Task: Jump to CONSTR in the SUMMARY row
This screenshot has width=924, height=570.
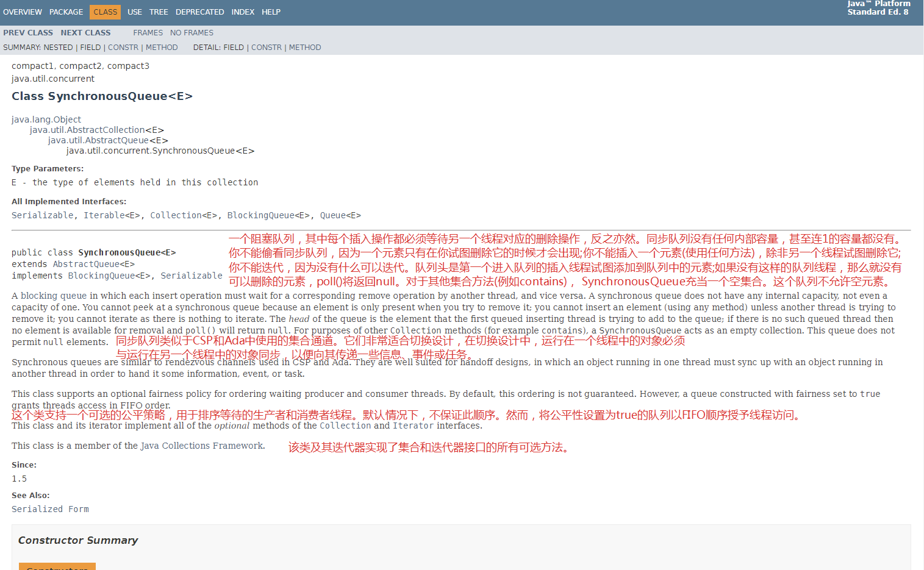Action: tap(123, 48)
